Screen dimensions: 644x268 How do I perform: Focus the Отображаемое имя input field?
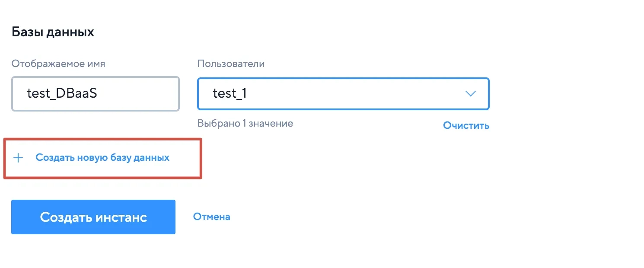(x=95, y=93)
